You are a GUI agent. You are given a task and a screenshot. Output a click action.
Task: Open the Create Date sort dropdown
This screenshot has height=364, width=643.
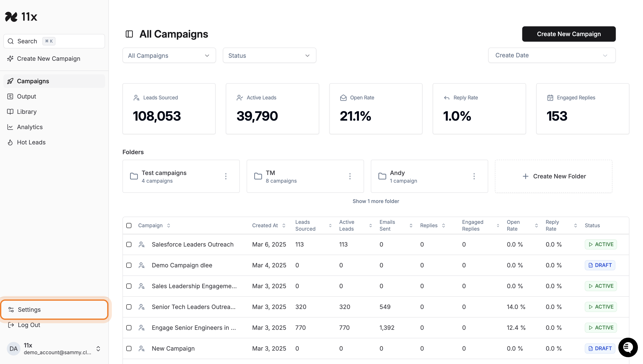pyautogui.click(x=552, y=55)
